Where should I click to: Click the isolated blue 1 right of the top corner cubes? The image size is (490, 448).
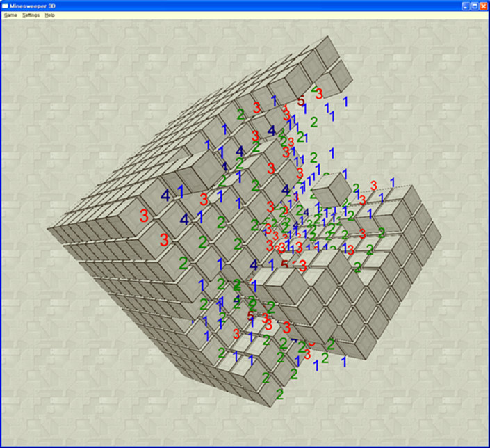pyautogui.click(x=345, y=102)
